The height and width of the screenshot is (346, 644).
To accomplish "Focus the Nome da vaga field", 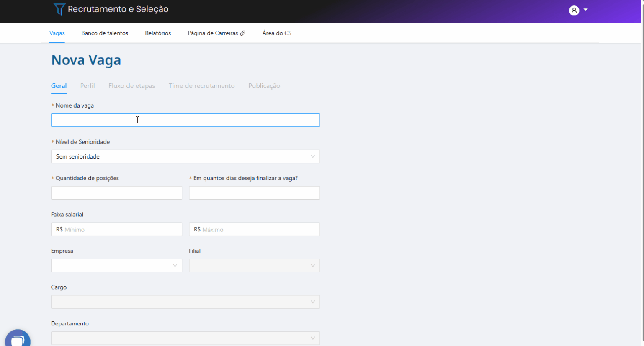I will click(x=185, y=120).
